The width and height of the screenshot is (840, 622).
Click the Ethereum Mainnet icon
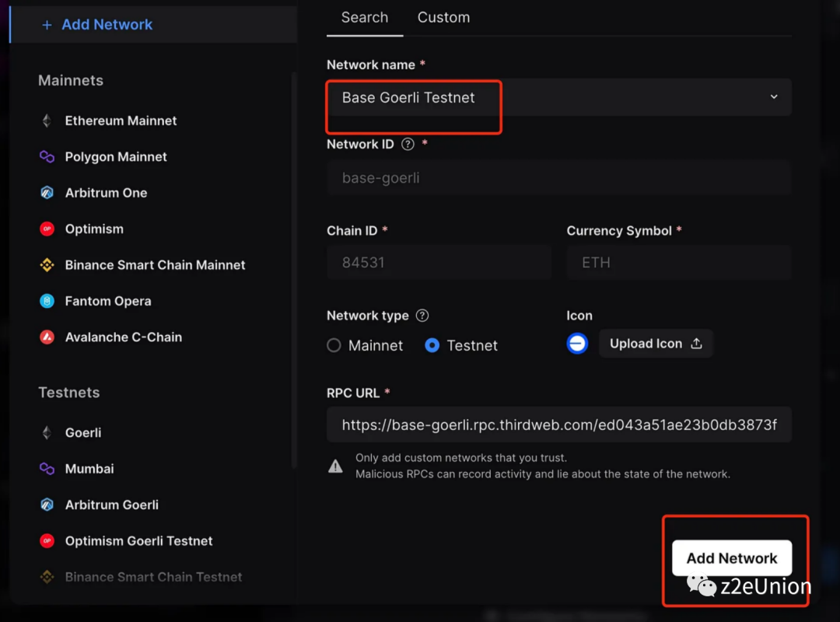[x=47, y=121]
